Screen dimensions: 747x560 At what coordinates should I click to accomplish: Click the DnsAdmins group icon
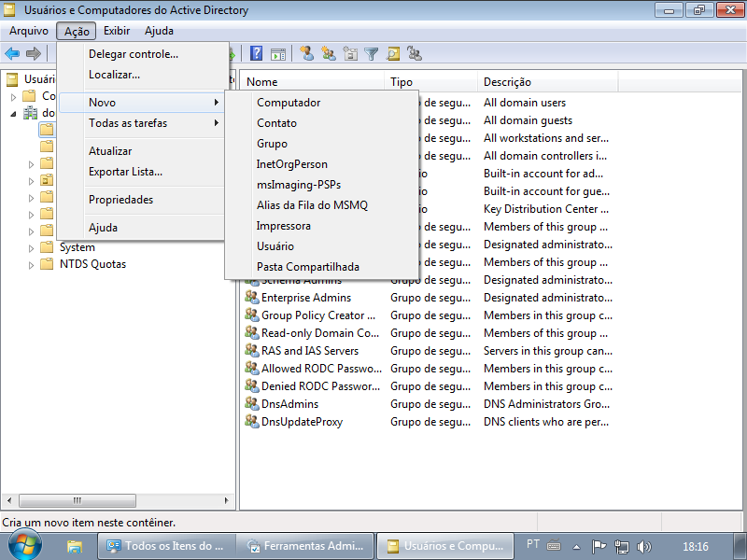pyautogui.click(x=252, y=403)
